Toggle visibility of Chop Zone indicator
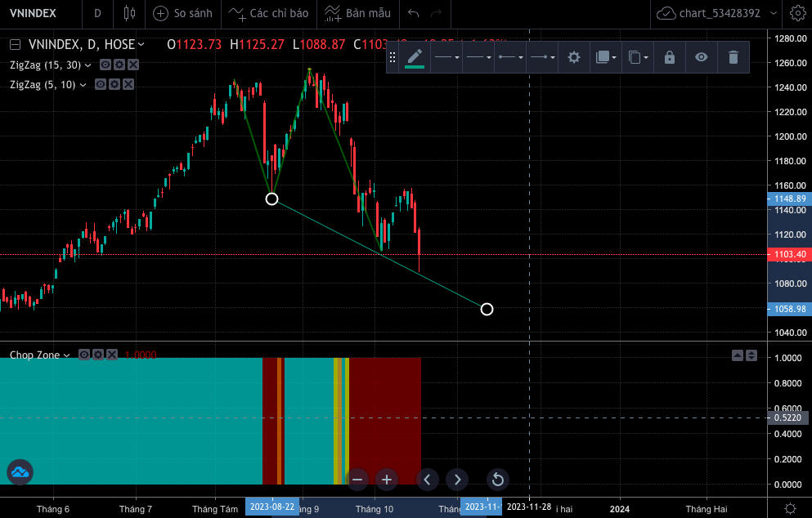 click(x=84, y=355)
